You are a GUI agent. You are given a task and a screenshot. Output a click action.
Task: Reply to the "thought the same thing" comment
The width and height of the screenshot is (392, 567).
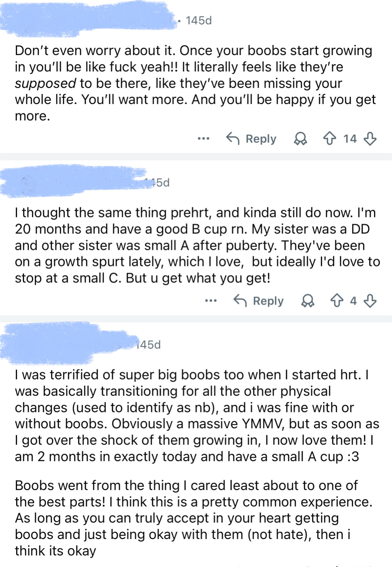[268, 301]
